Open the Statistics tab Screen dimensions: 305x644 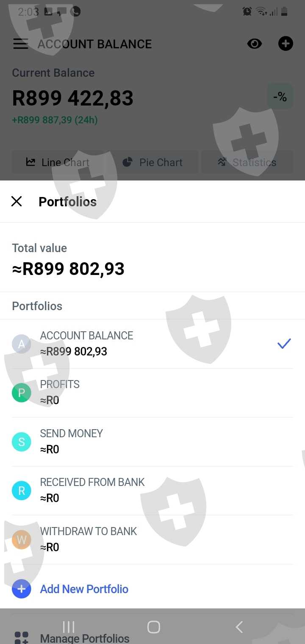[247, 162]
